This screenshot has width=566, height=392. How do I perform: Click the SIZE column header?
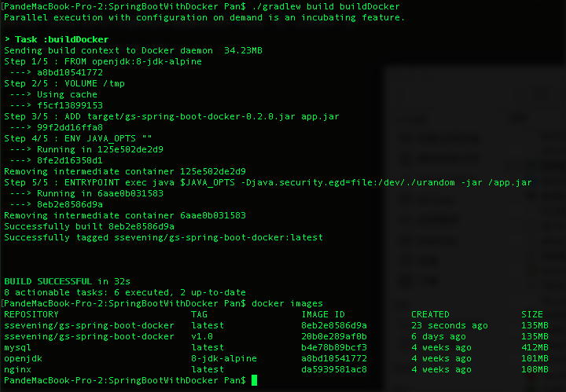(x=532, y=314)
